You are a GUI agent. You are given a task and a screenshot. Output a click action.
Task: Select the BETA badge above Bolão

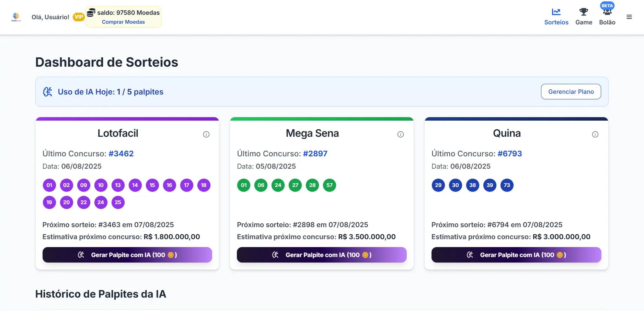click(x=607, y=5)
